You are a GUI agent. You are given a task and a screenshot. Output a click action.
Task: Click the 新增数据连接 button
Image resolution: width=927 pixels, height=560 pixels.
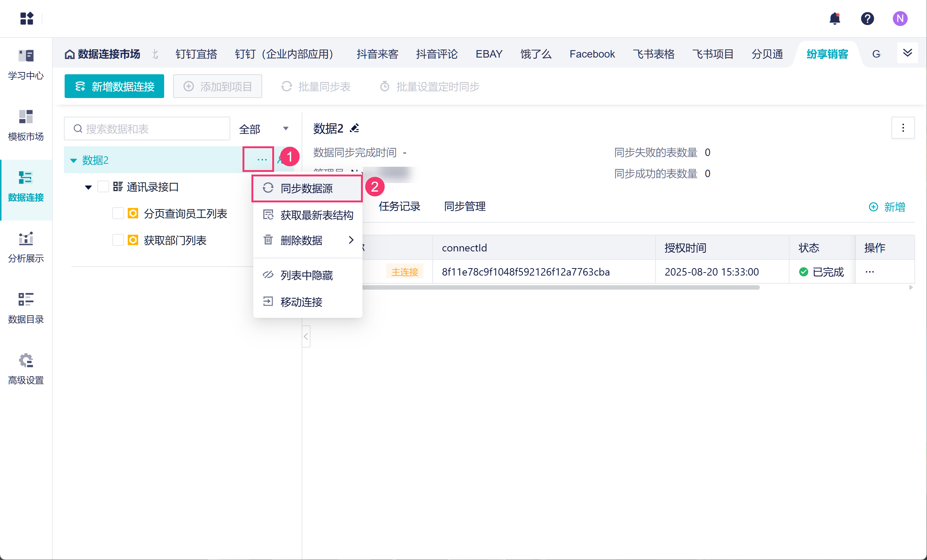(114, 87)
